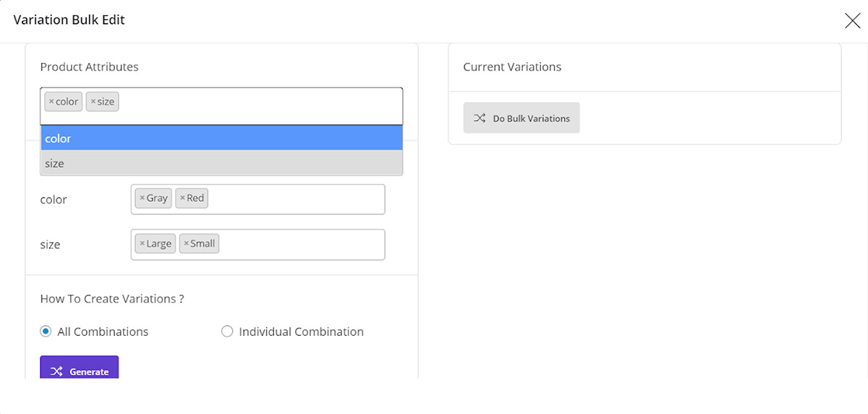Remove the color attribute tag
This screenshot has width=868, height=414.
click(x=51, y=102)
